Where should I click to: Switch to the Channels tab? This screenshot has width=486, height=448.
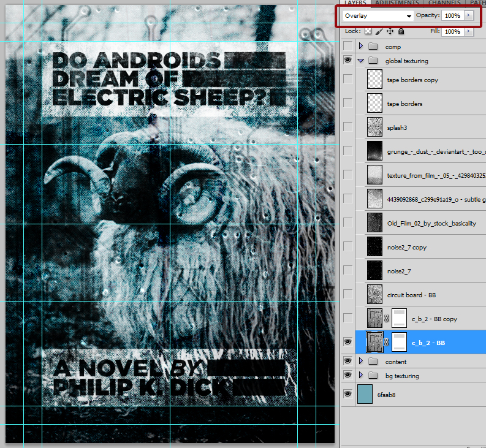(444, 2)
